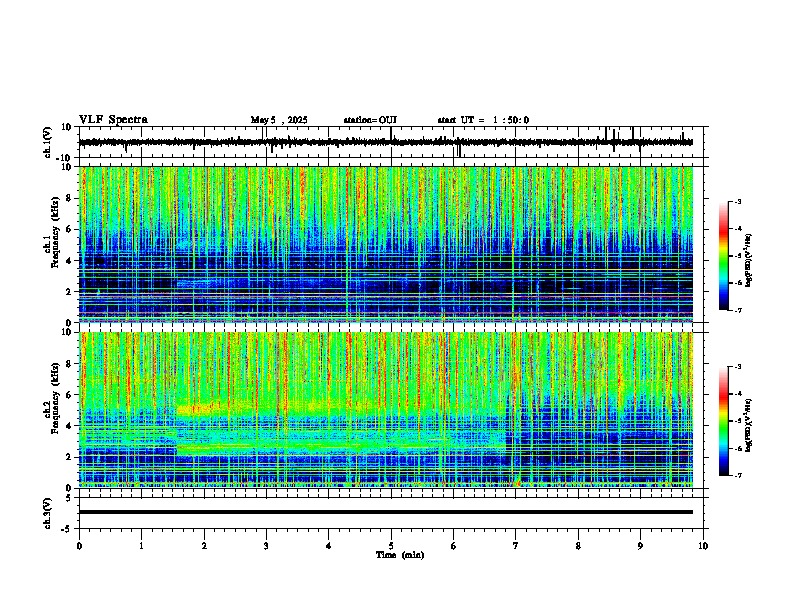Screen dimensions: 792x612
Task: Click the ch.3(V) axis tick "5"
Action: [x=70, y=497]
